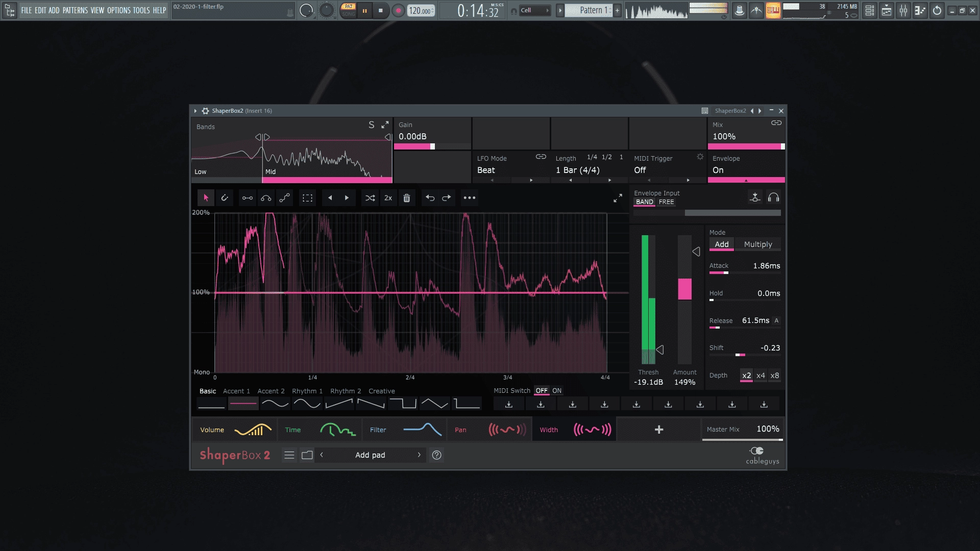Shift the waveform right
The height and width of the screenshot is (551, 980).
(x=347, y=198)
